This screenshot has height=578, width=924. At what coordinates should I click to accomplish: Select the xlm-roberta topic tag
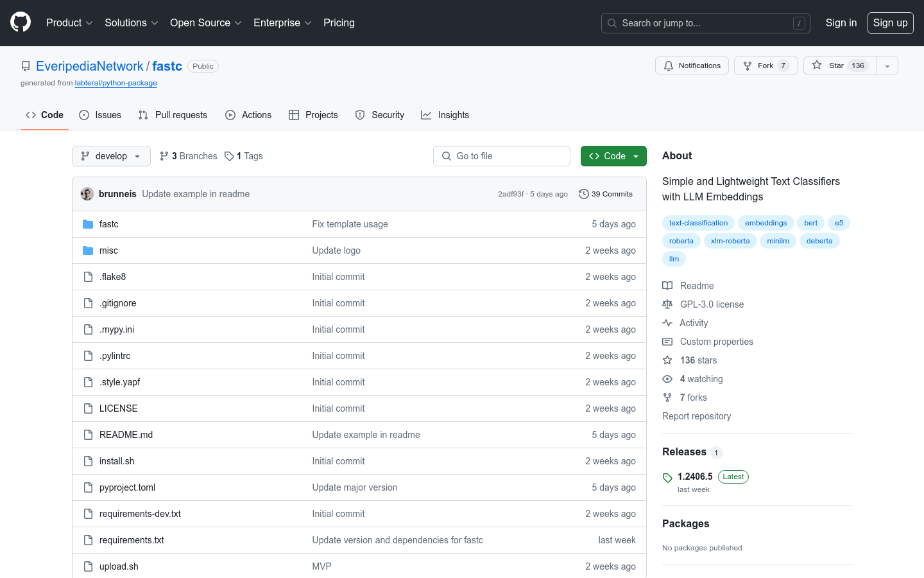[x=730, y=241]
